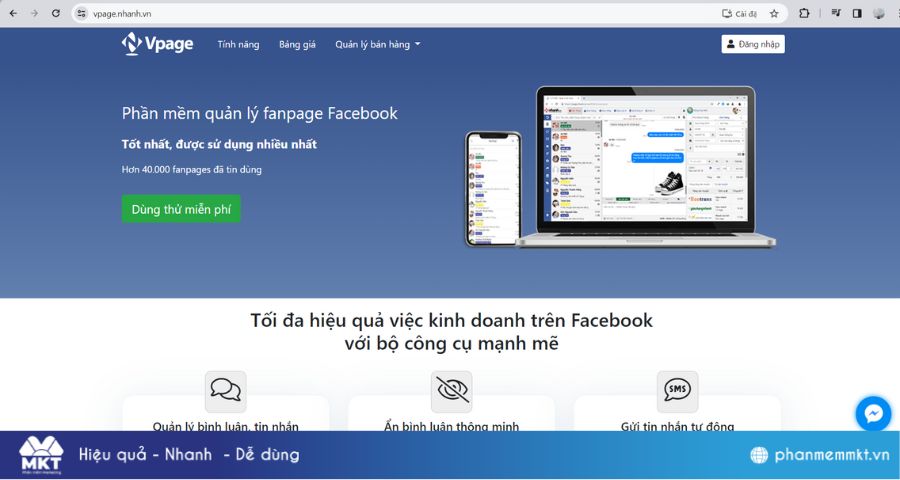This screenshot has height=480, width=900.
Task: Click the laptop screenshot image
Action: 646,167
